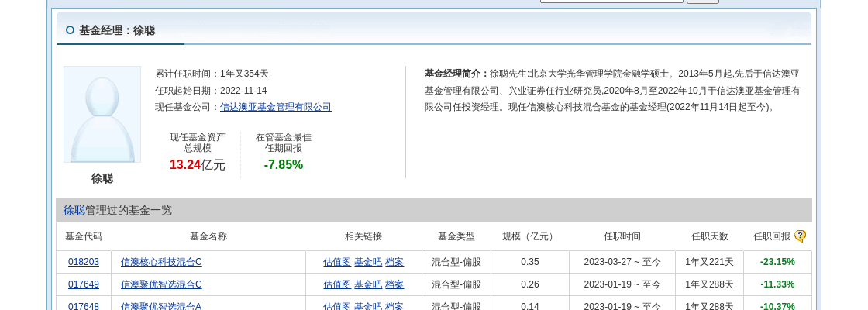Image resolution: width=868 pixels, height=310 pixels.
Task: Click the 基金代码 column header
Action: (84, 236)
